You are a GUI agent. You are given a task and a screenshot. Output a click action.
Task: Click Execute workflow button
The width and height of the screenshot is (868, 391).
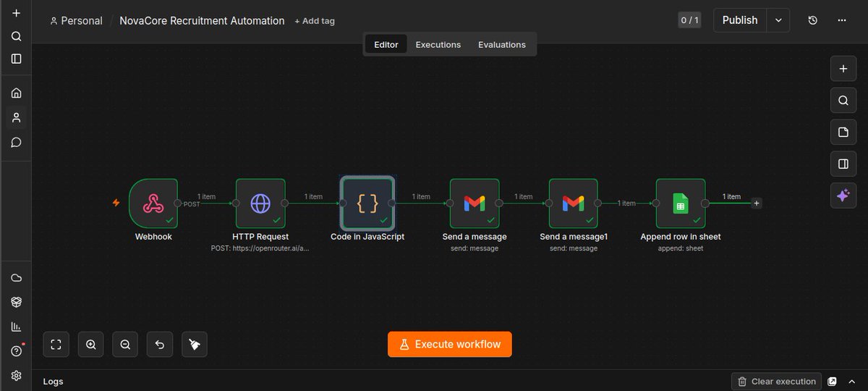click(449, 345)
